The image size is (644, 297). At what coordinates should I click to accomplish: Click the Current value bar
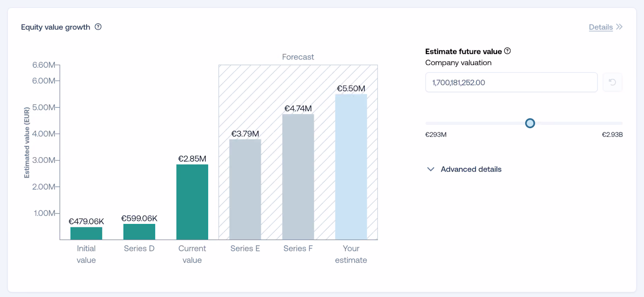pyautogui.click(x=192, y=202)
